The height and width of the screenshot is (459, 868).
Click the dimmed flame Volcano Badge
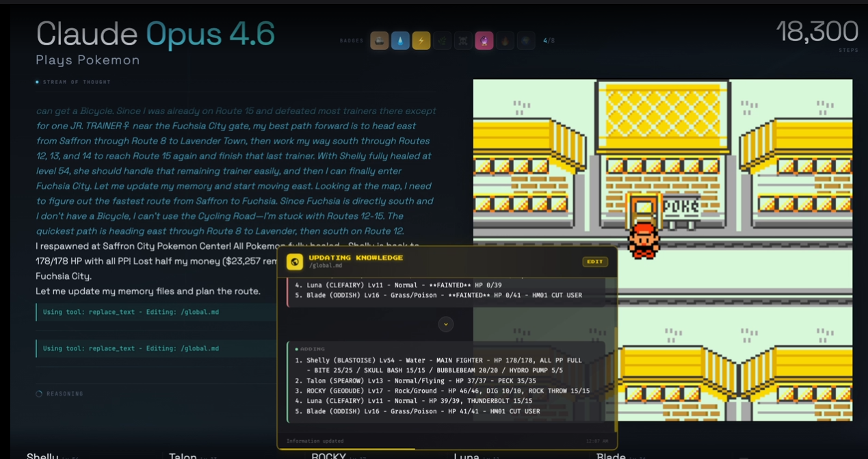click(x=505, y=41)
